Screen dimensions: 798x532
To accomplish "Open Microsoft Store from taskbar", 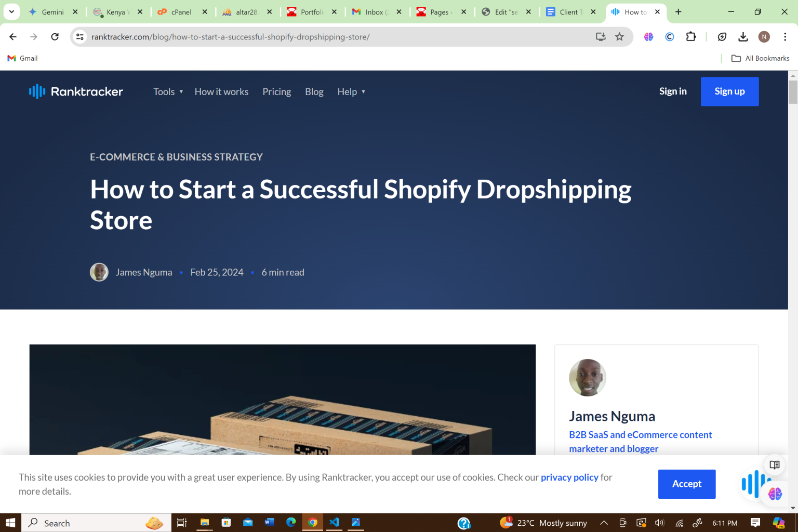I will click(226, 523).
